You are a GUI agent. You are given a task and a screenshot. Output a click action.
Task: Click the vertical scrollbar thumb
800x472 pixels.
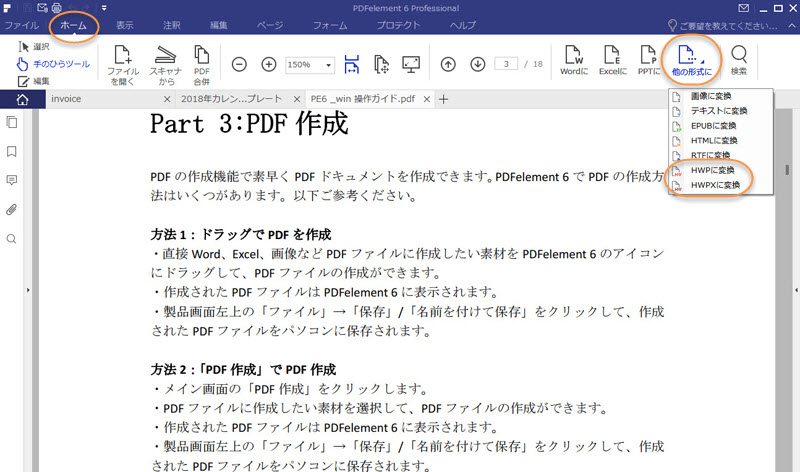[787, 170]
